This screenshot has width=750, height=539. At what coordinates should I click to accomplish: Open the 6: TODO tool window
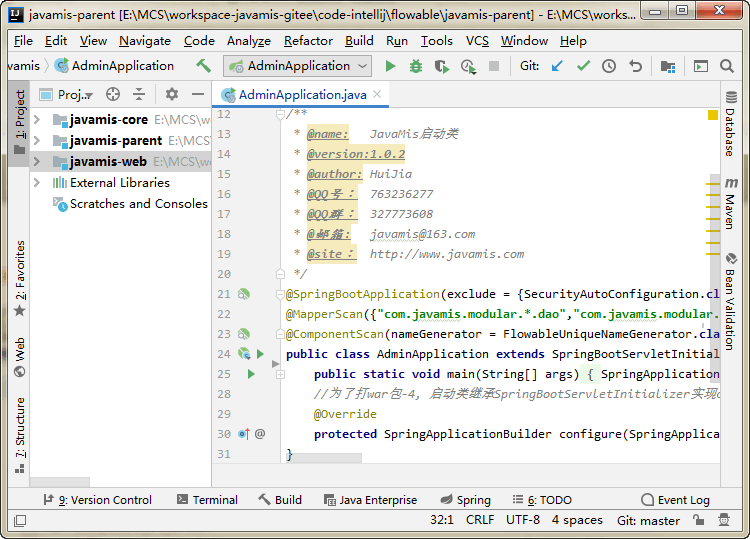click(x=542, y=500)
